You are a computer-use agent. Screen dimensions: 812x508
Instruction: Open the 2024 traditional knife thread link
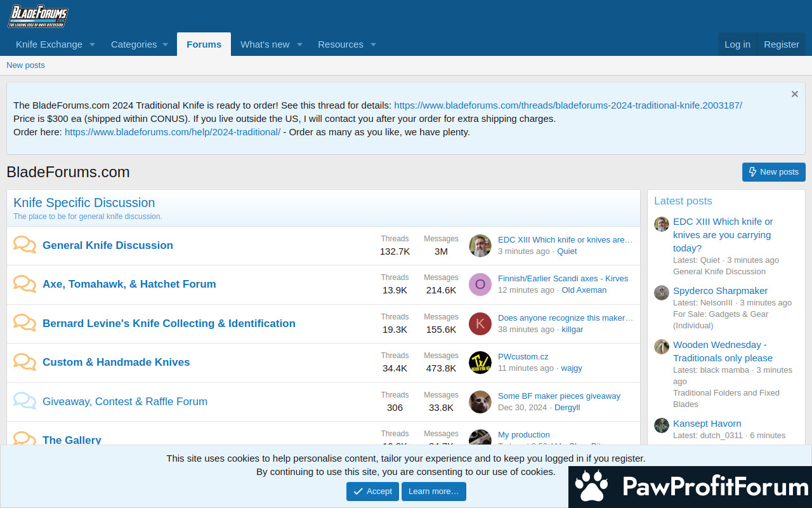568,105
